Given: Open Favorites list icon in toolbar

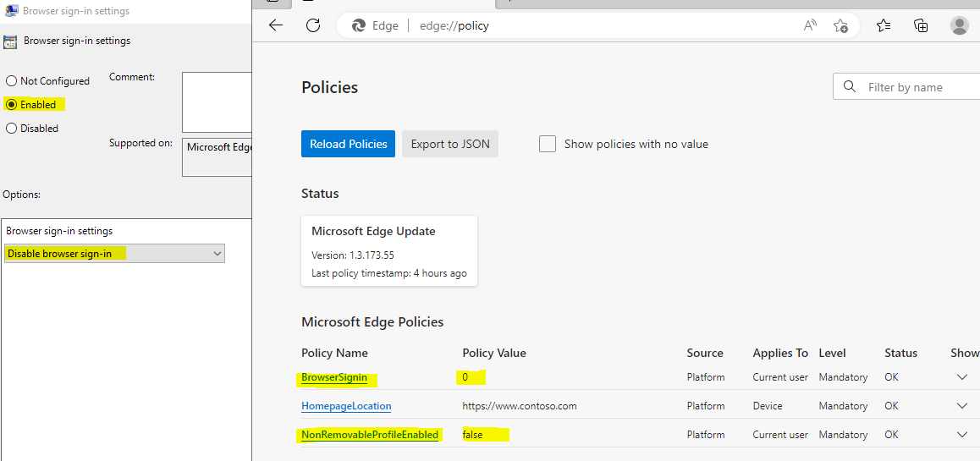Looking at the screenshot, I should (884, 25).
